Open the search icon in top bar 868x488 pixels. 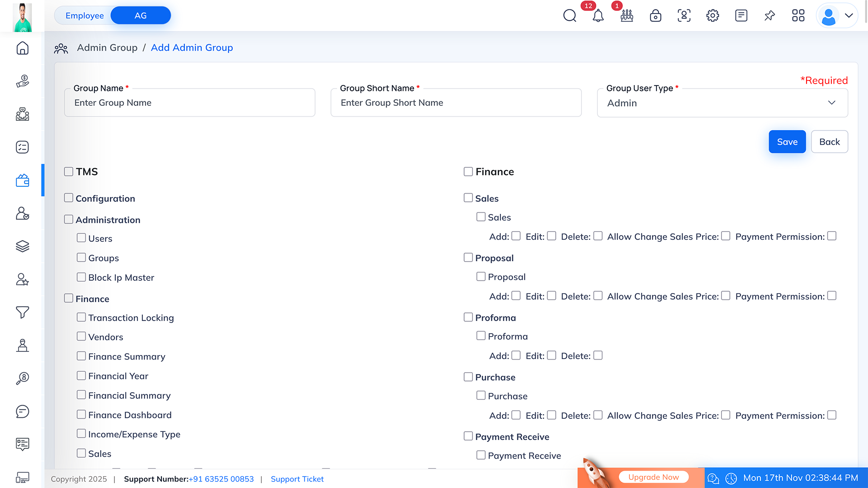pos(570,16)
